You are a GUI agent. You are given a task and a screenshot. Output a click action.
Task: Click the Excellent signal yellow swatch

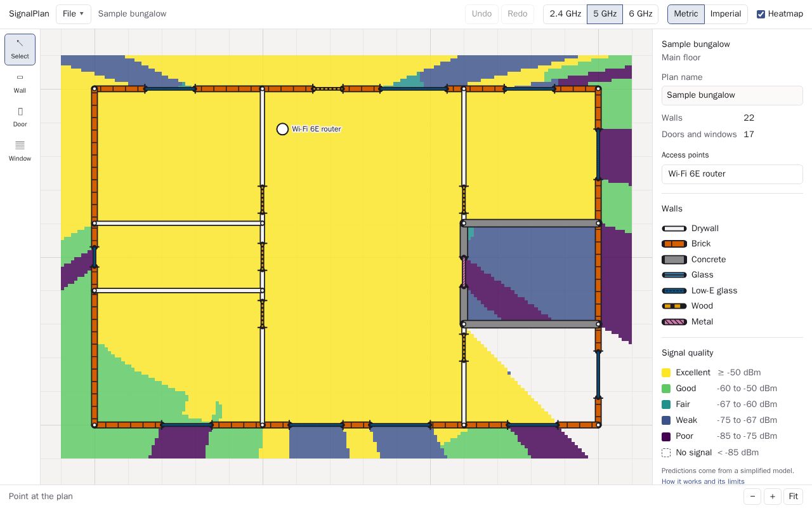(x=666, y=373)
